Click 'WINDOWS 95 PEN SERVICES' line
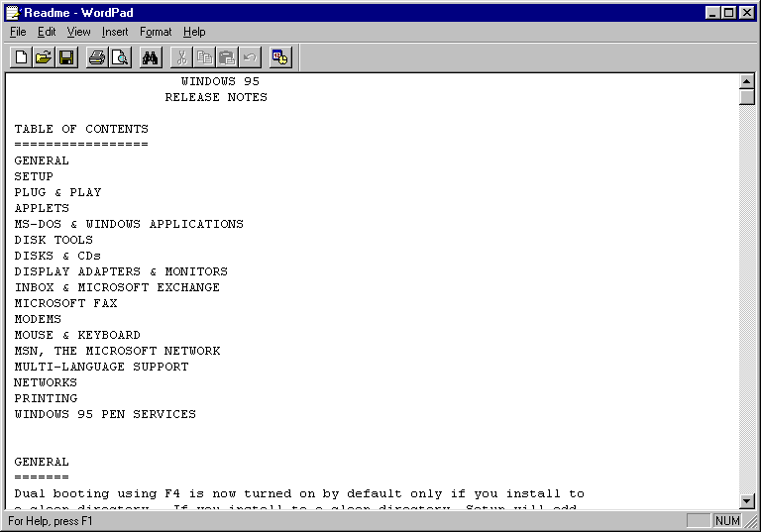Image resolution: width=761 pixels, height=532 pixels. point(105,414)
